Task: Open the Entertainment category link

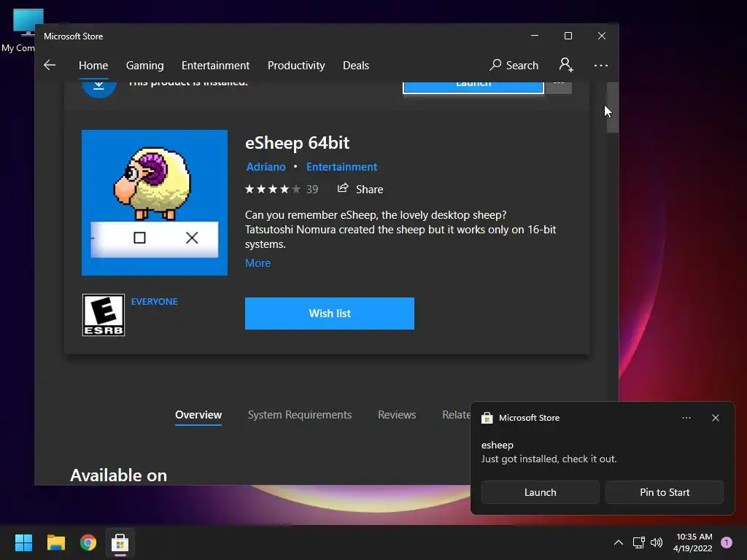Action: (341, 167)
